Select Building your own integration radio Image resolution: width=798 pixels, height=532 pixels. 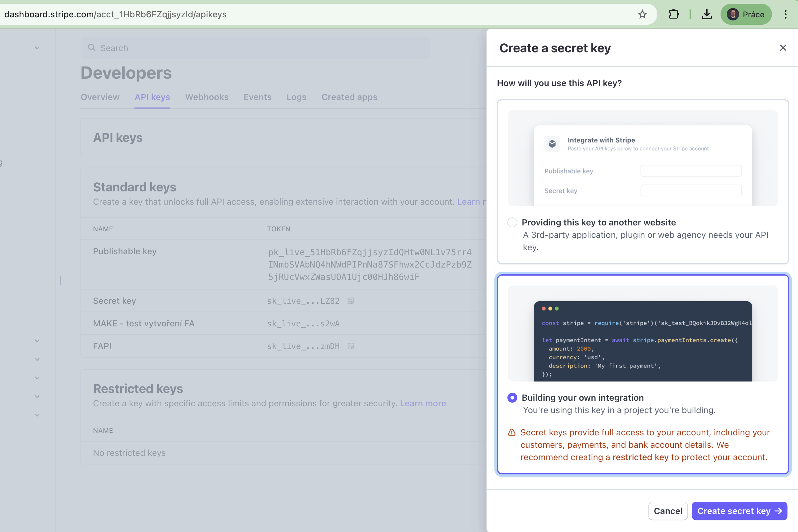click(512, 398)
